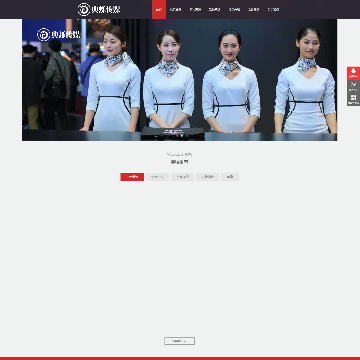Click the hostesses banner image
The height and width of the screenshot is (360, 360).
tap(179, 80)
